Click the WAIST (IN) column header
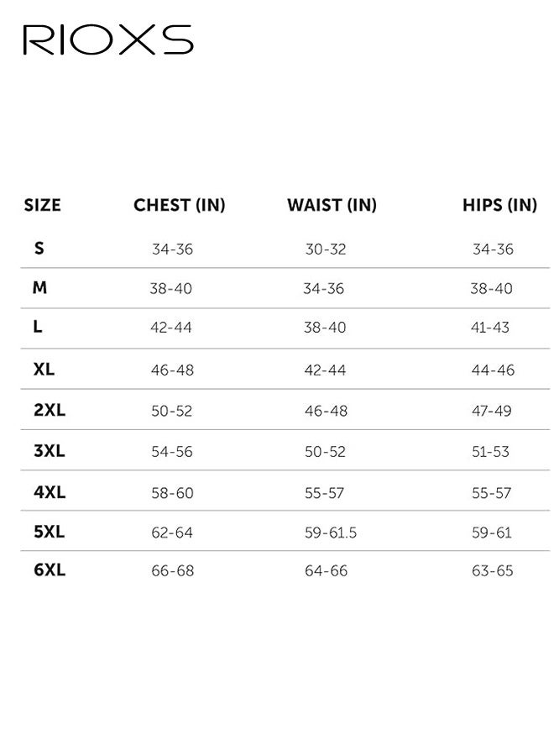The image size is (554, 756). (332, 205)
